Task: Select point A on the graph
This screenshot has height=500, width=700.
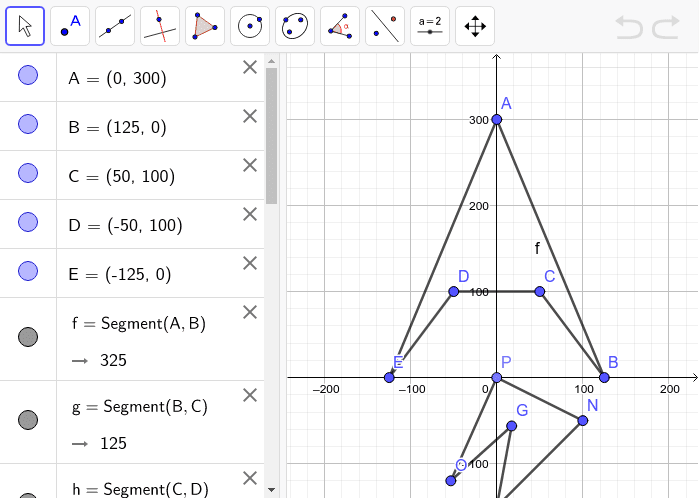Action: click(x=496, y=120)
